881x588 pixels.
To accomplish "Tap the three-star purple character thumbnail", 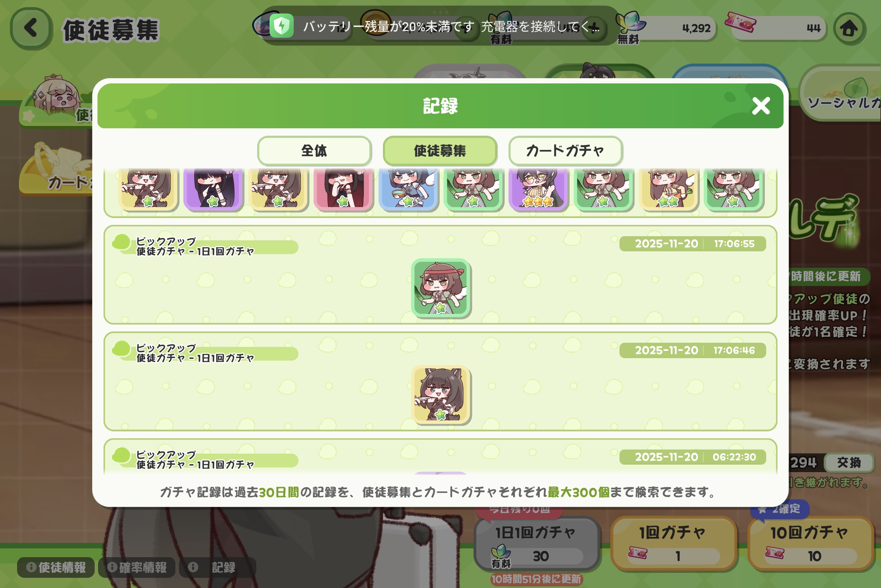I will [x=538, y=189].
